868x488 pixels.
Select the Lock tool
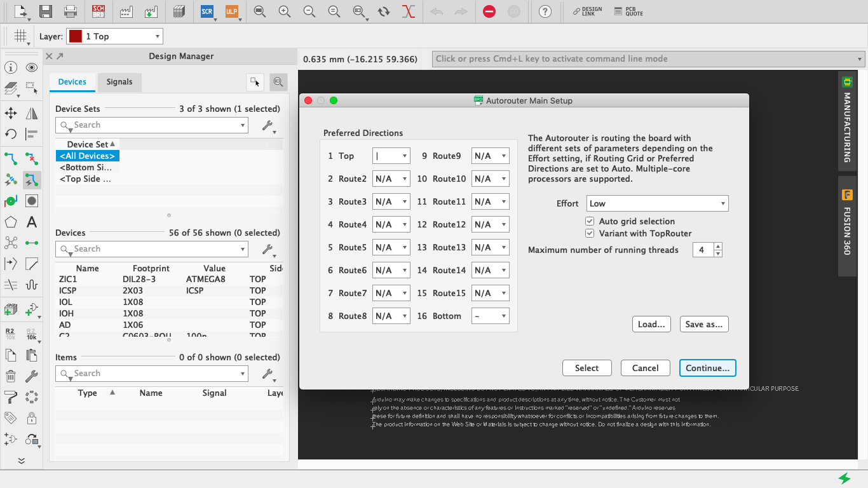coord(32,418)
